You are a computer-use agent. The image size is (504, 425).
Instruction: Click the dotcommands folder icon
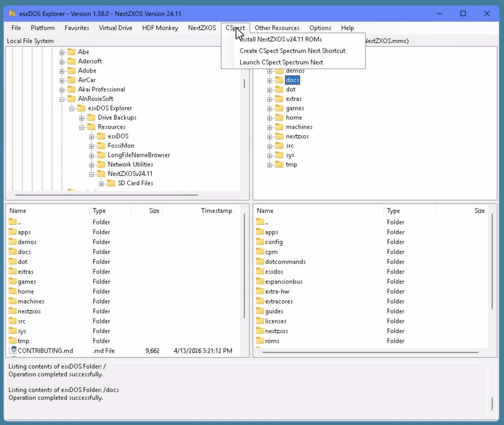(260, 261)
